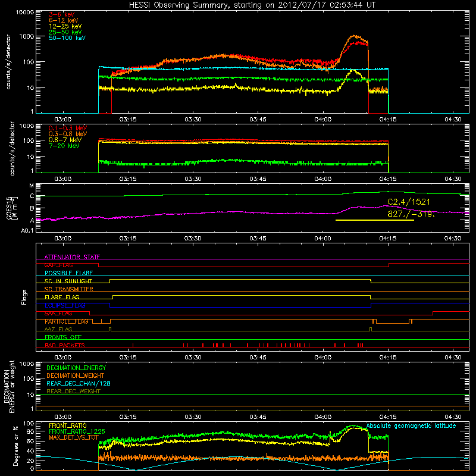Click the 12-25 keV yellow peak near 04:07
The image size is (476, 476).
353,71
